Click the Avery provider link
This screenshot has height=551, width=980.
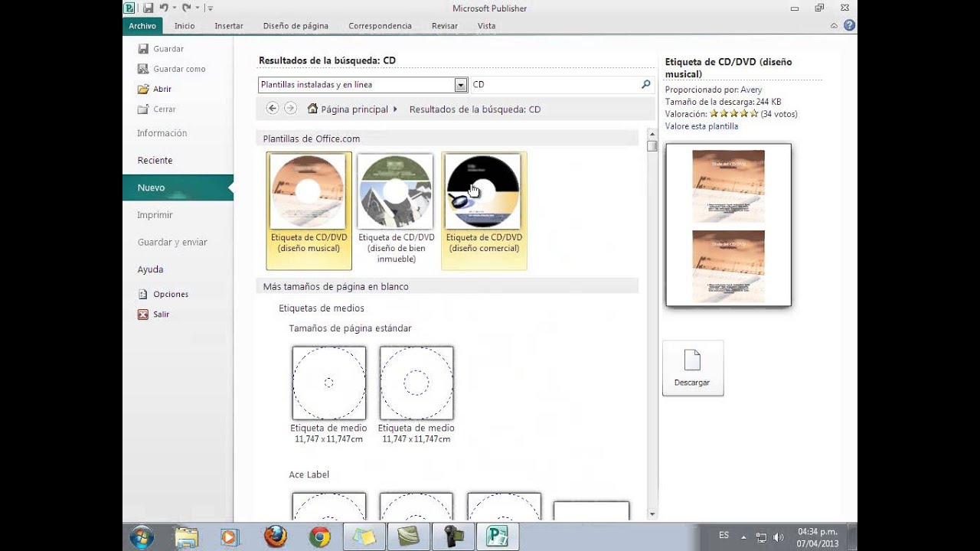(x=751, y=90)
